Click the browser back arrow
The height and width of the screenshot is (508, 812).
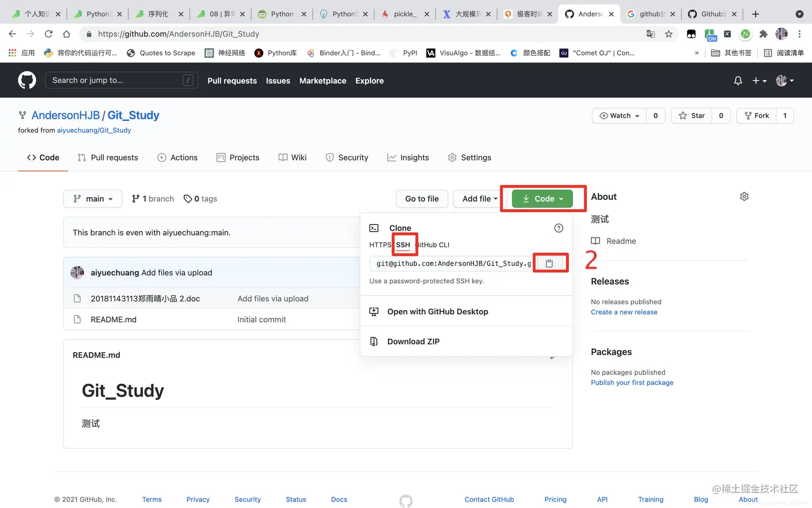pos(12,34)
